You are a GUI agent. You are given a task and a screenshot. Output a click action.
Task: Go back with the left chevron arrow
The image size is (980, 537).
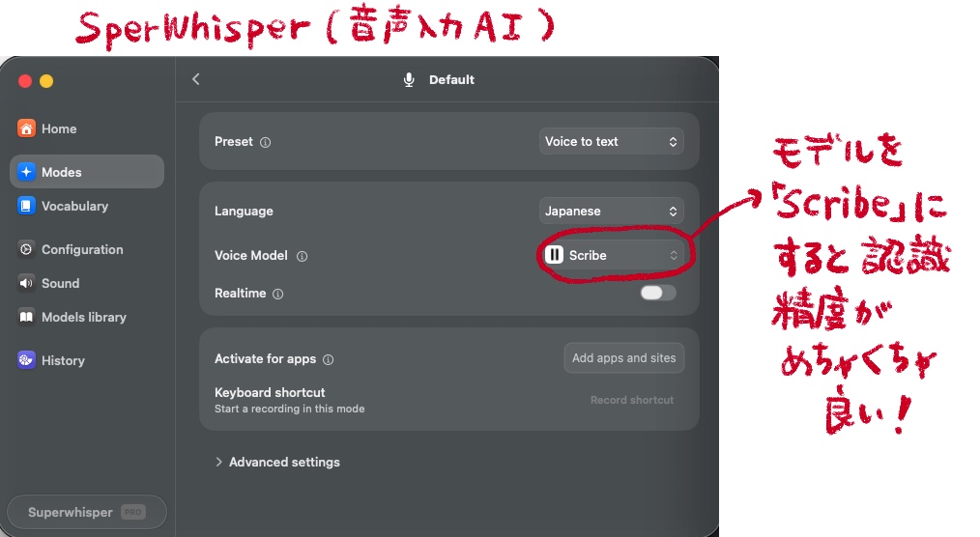coord(195,79)
